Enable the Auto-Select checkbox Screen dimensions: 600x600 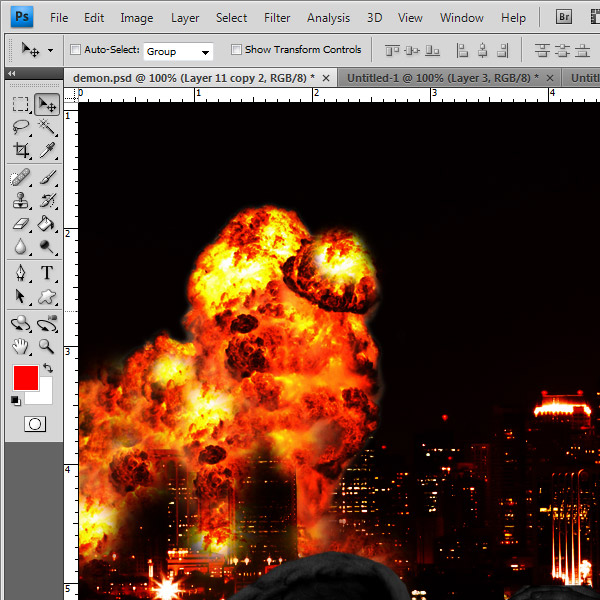[75, 49]
